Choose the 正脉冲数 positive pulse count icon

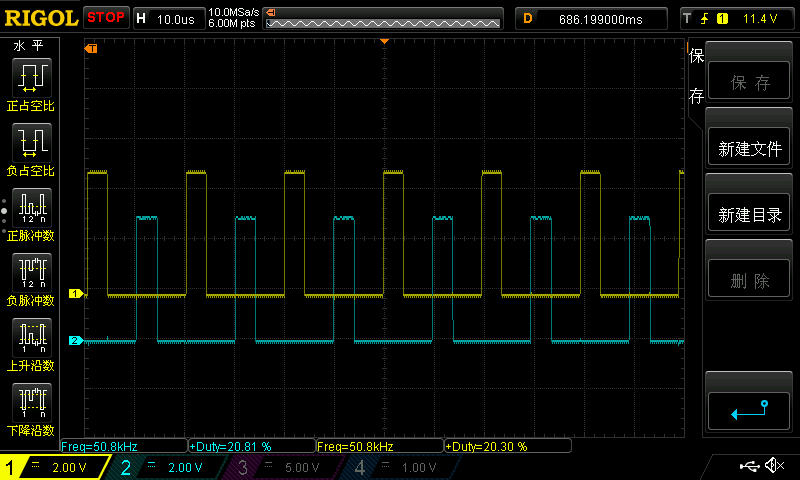tap(30, 207)
